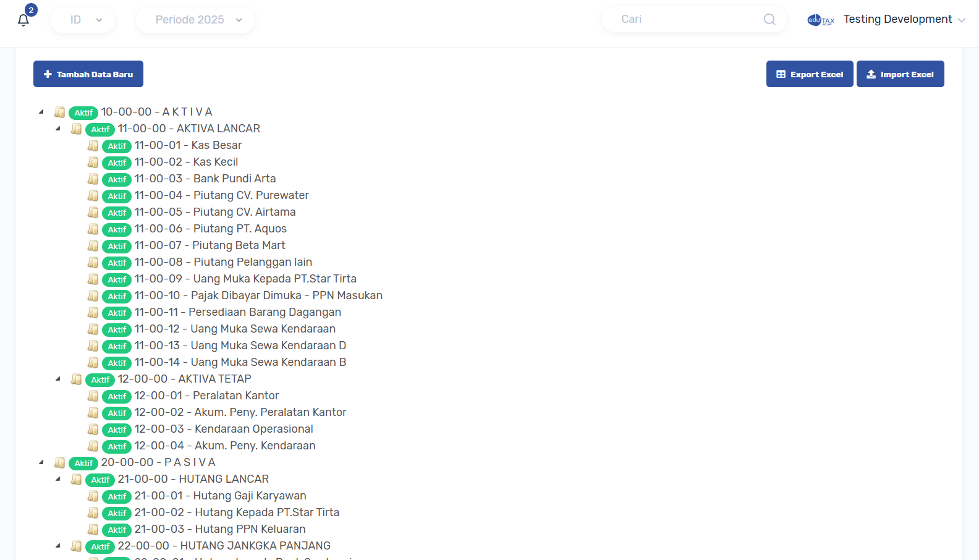The image size is (979, 560).
Task: Open the Periode 2025 dropdown
Action: coord(195,20)
